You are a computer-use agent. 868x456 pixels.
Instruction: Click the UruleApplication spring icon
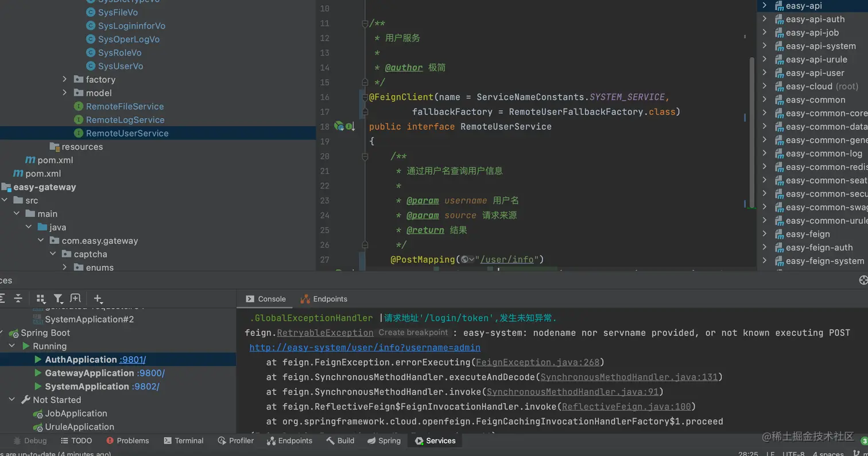tap(38, 427)
